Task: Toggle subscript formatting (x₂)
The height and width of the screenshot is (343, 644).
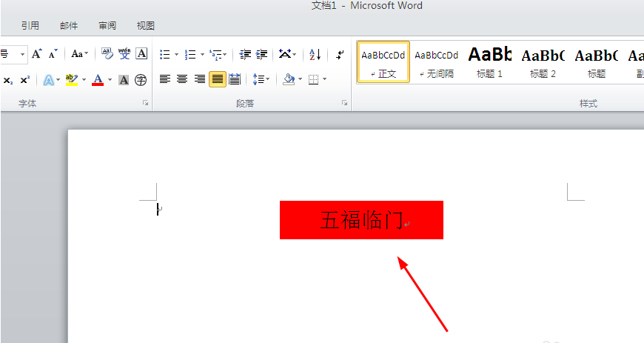Action: coord(8,80)
